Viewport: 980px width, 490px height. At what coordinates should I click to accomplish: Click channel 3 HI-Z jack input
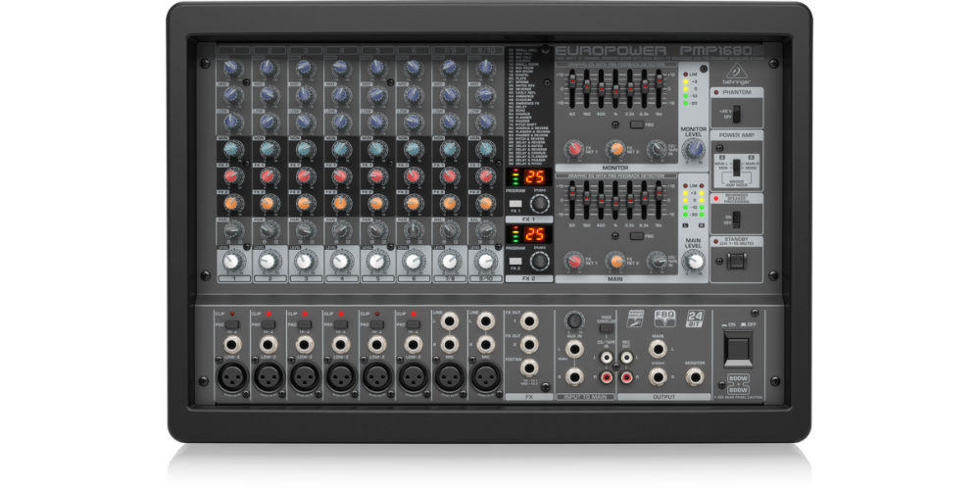[x=305, y=344]
